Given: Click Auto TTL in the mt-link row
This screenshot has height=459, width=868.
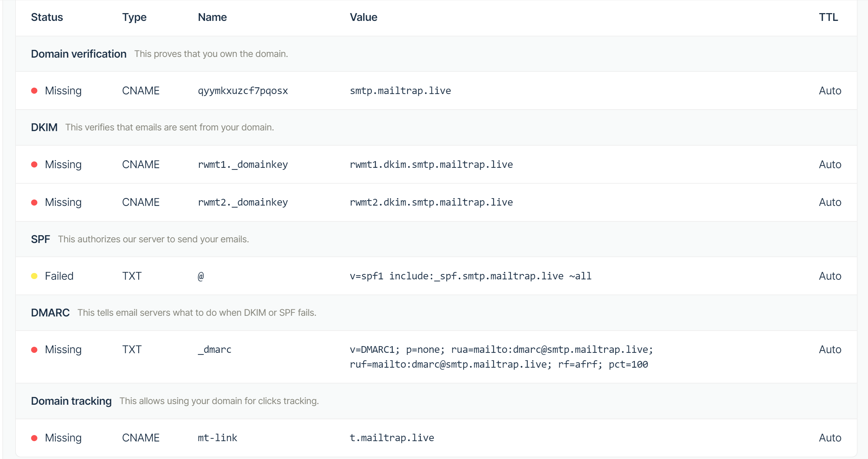Looking at the screenshot, I should point(830,438).
